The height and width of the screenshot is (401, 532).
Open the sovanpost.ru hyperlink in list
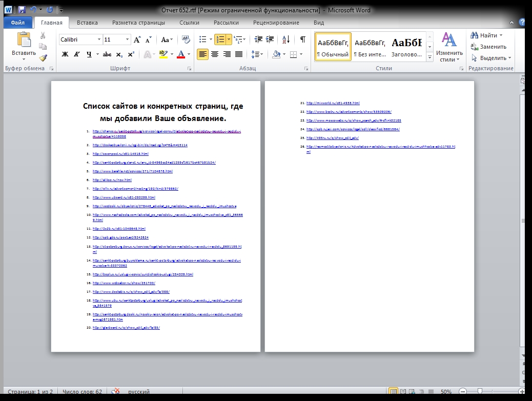tap(120, 153)
